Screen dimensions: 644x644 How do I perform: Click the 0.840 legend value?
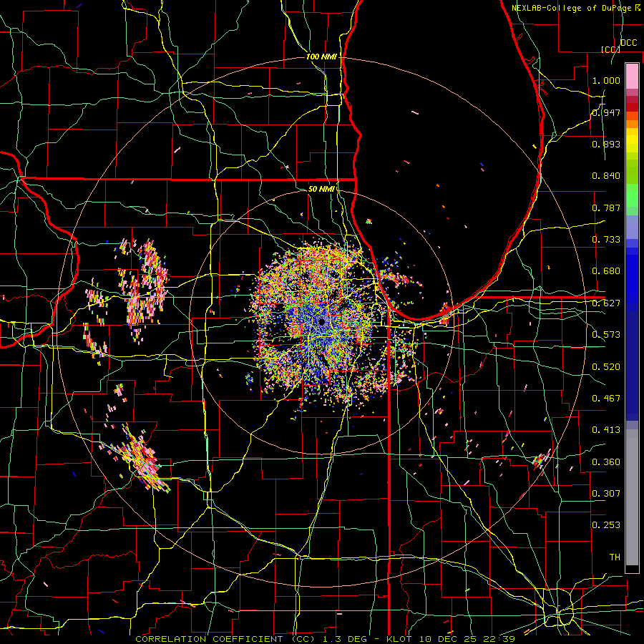click(606, 176)
